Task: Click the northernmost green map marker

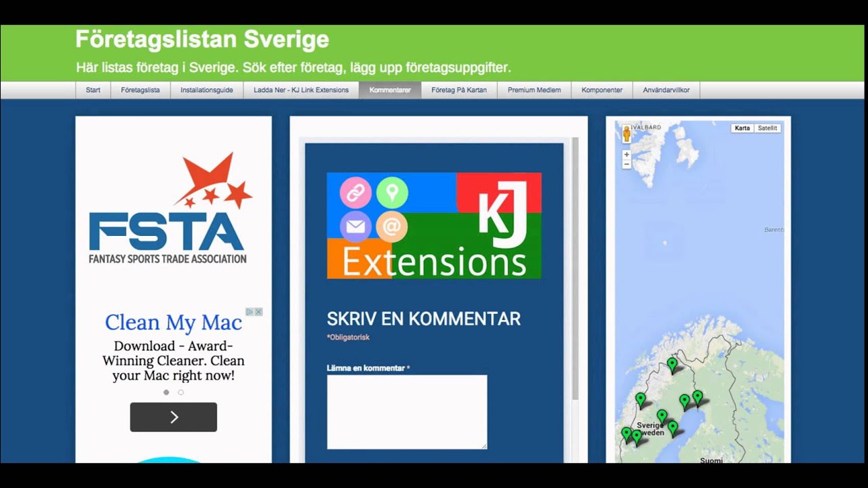Action: tap(672, 365)
